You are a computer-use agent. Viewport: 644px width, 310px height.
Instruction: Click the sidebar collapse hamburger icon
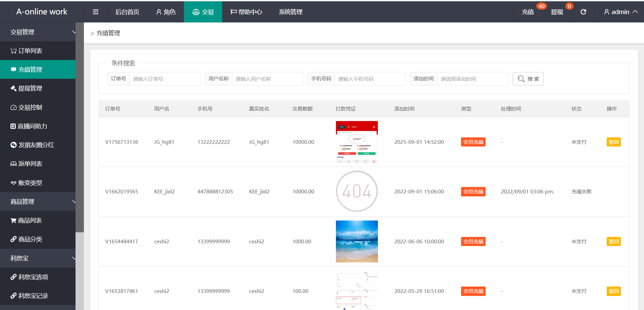tap(96, 12)
